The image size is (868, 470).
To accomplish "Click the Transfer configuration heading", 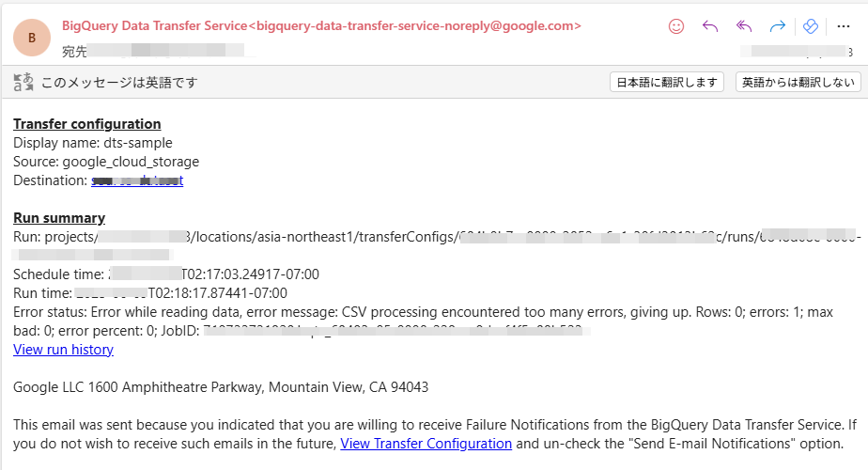I will click(x=87, y=123).
